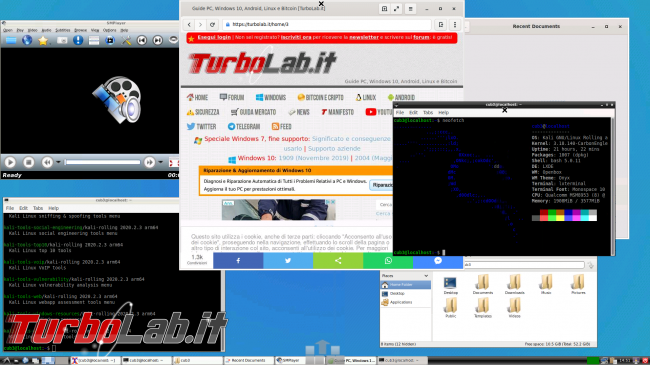Open the FEED link
Screen dimensions: 650x365
pos(282,127)
